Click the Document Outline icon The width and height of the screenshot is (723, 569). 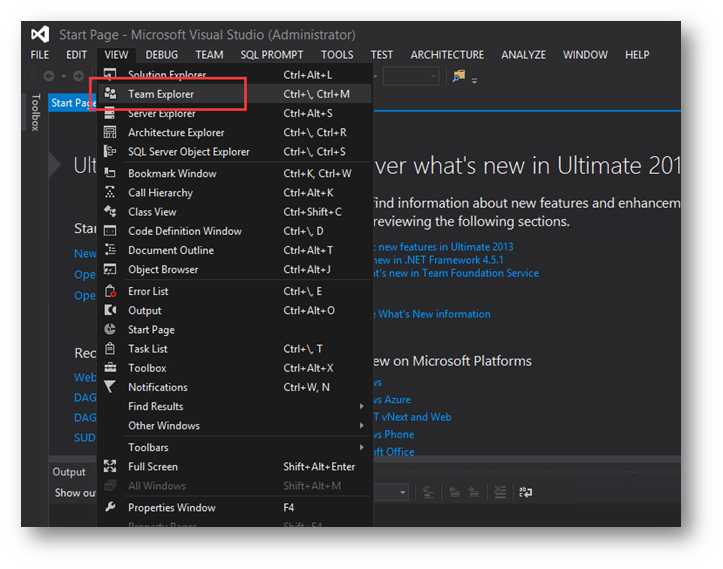pyautogui.click(x=110, y=250)
